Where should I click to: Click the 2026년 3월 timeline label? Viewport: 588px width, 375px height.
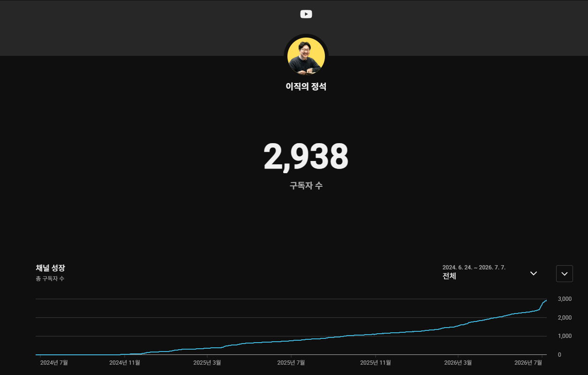(x=458, y=362)
